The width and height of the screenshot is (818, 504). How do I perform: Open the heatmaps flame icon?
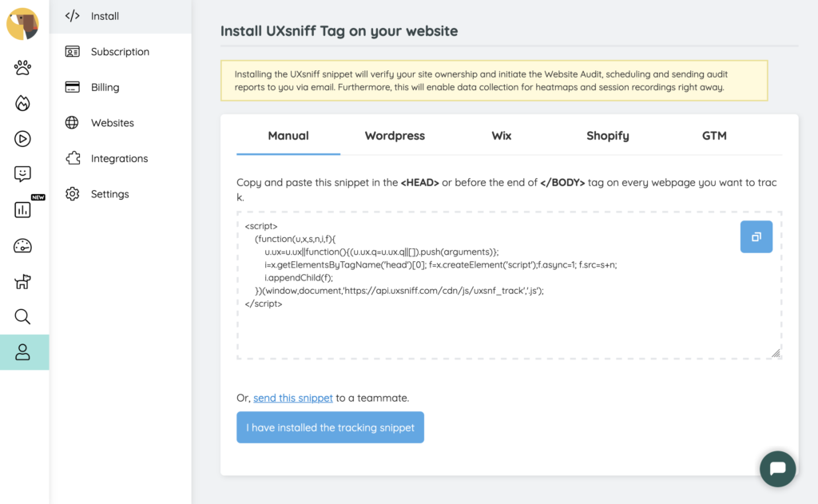point(22,103)
